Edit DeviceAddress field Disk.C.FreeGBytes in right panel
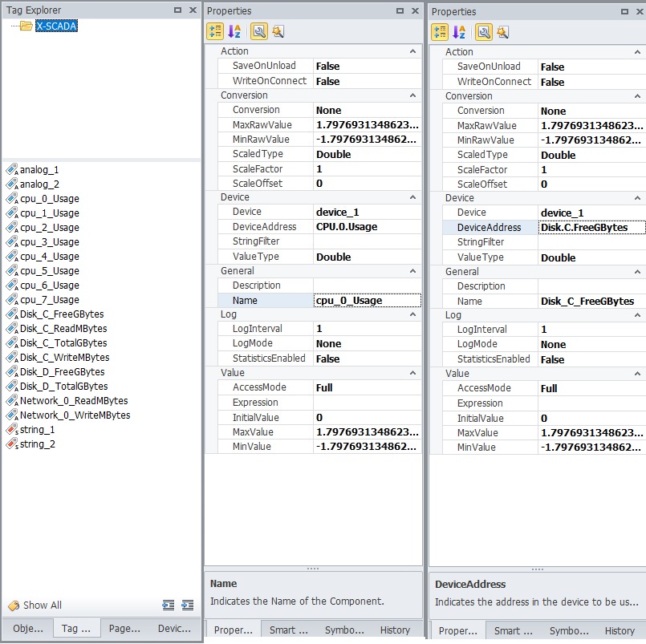Screen dimensions: 646x644 click(592, 227)
